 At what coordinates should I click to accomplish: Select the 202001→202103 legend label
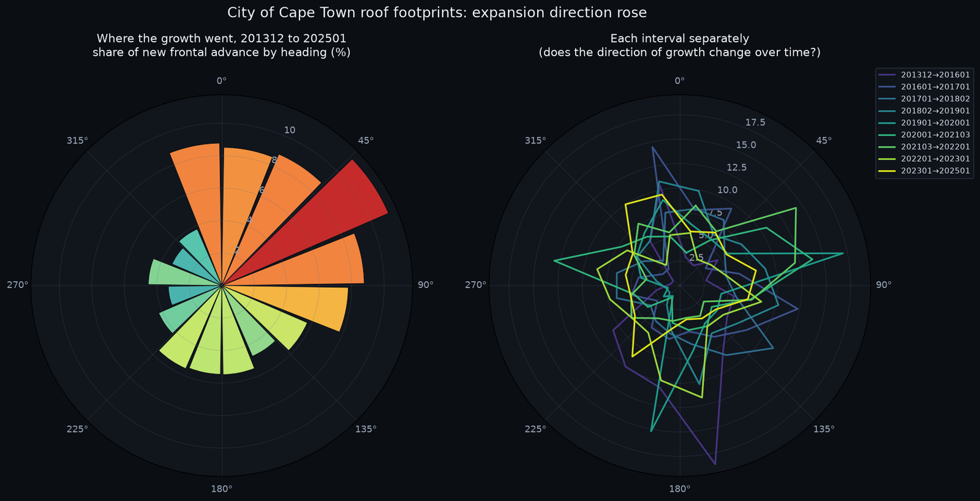[x=936, y=135]
